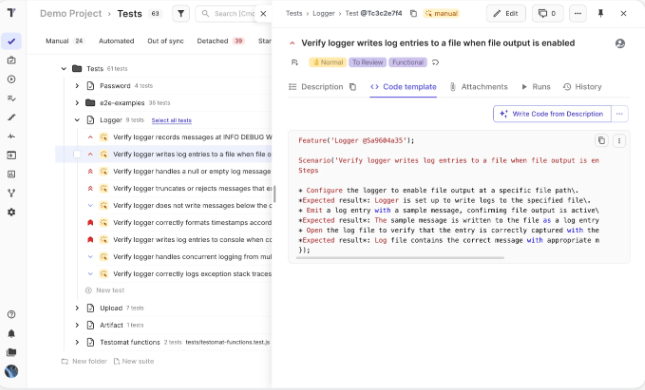Click the Select all tests link

tap(172, 121)
